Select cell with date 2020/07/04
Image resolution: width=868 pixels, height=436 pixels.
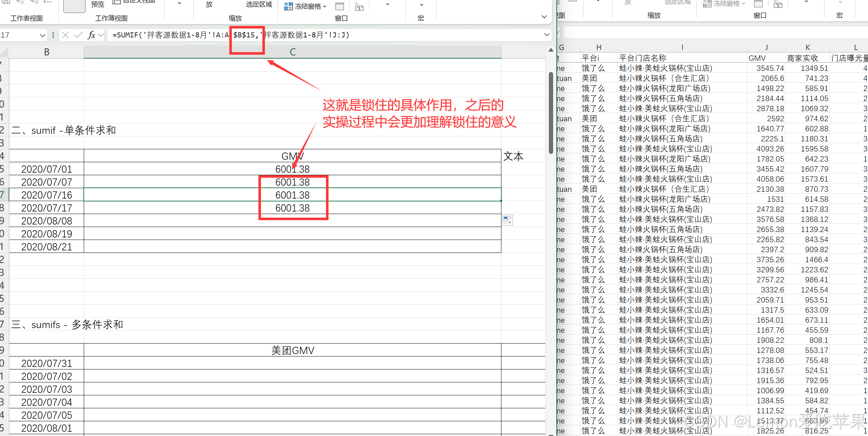pos(46,402)
